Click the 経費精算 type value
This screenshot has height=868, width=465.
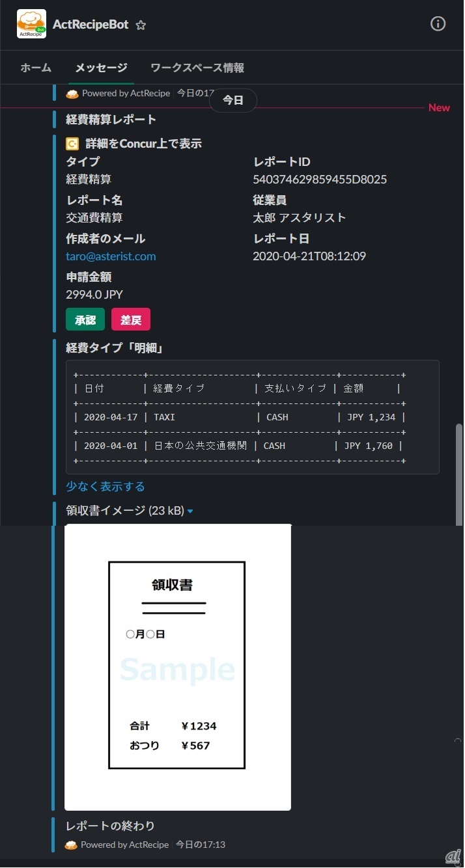coord(89,179)
